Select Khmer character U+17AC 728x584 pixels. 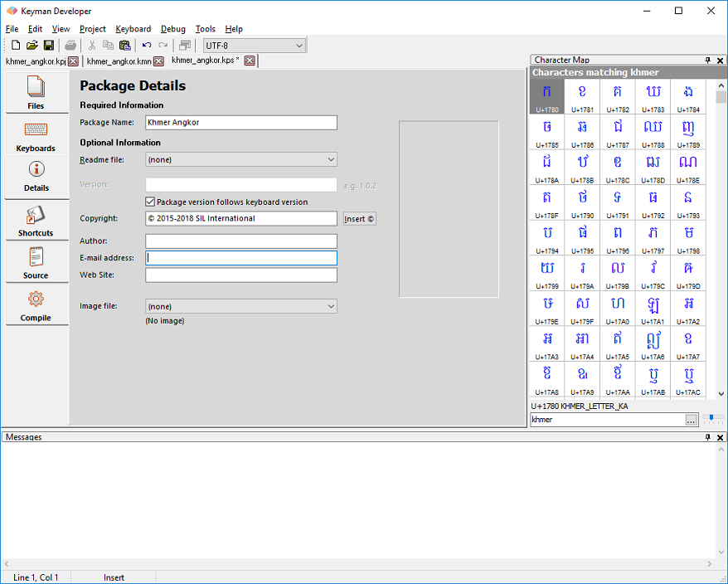pyautogui.click(x=688, y=378)
